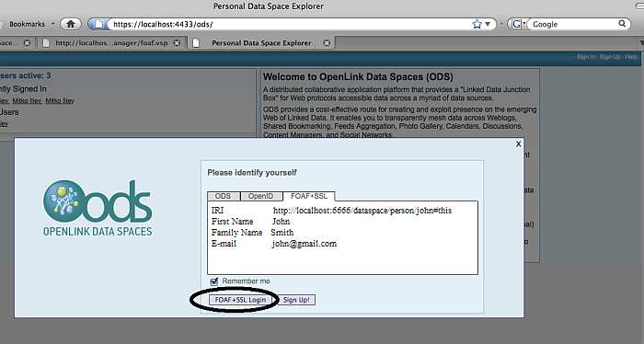Image resolution: width=644 pixels, height=344 pixels.
Task: Open the Google search engine dropdown
Action: (x=517, y=24)
